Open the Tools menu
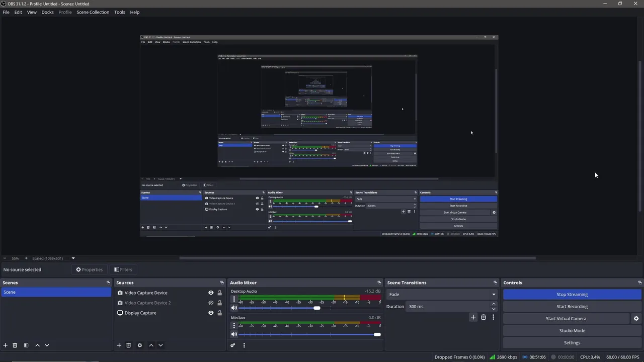 (x=120, y=12)
